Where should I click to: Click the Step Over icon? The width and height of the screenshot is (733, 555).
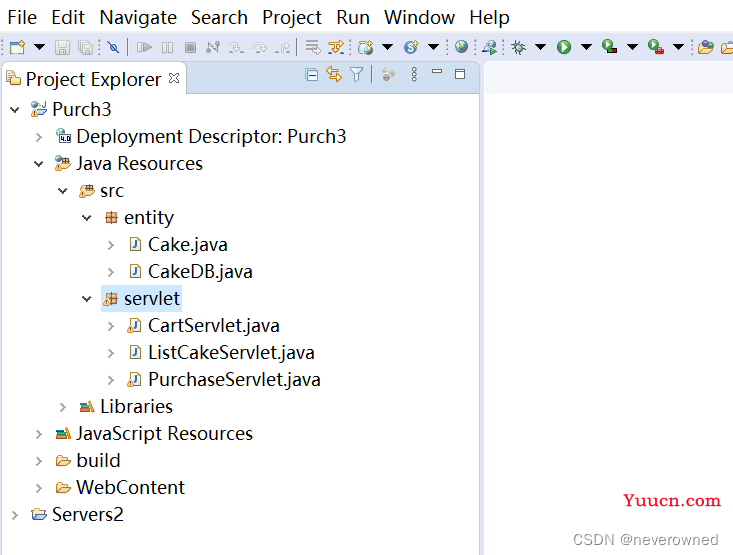259,47
